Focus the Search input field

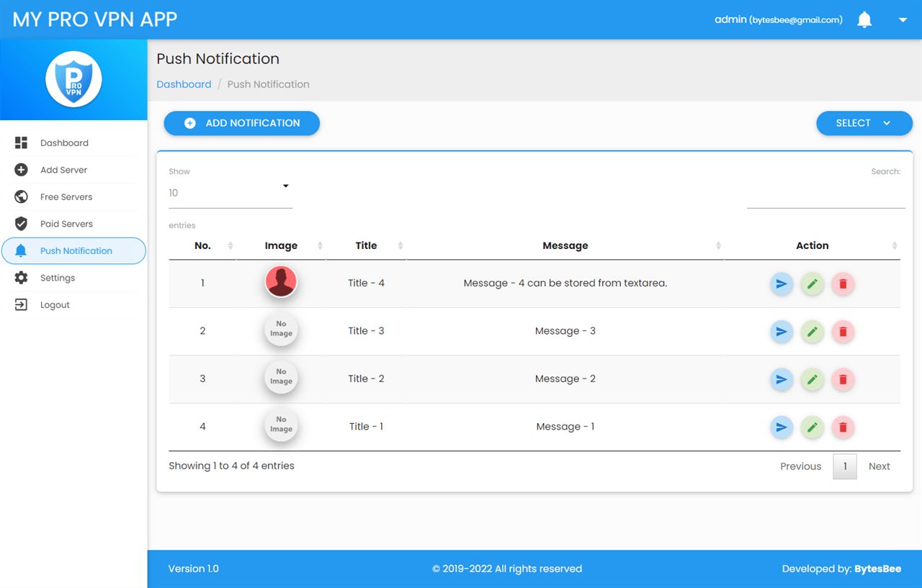(826, 194)
